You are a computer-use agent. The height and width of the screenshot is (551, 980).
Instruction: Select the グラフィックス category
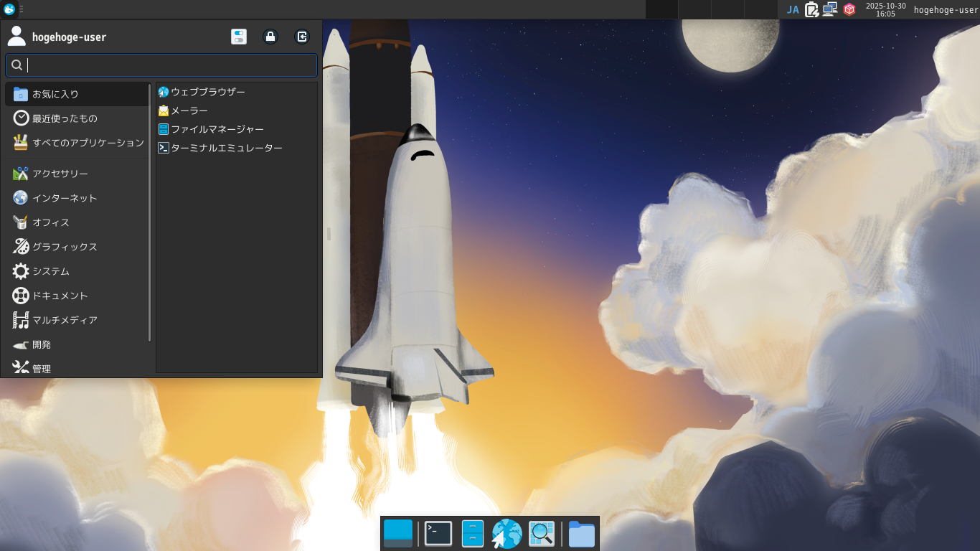tap(77, 247)
